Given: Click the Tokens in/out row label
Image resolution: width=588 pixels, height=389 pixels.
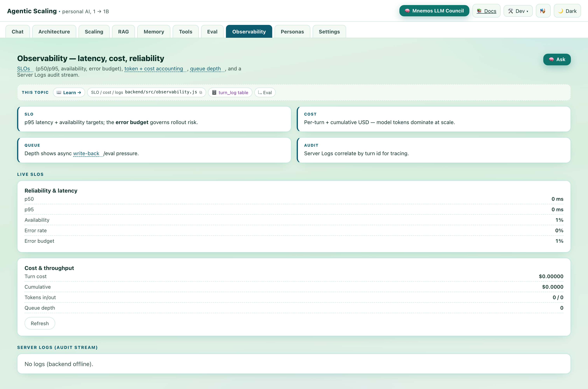Looking at the screenshot, I should coord(40,297).
